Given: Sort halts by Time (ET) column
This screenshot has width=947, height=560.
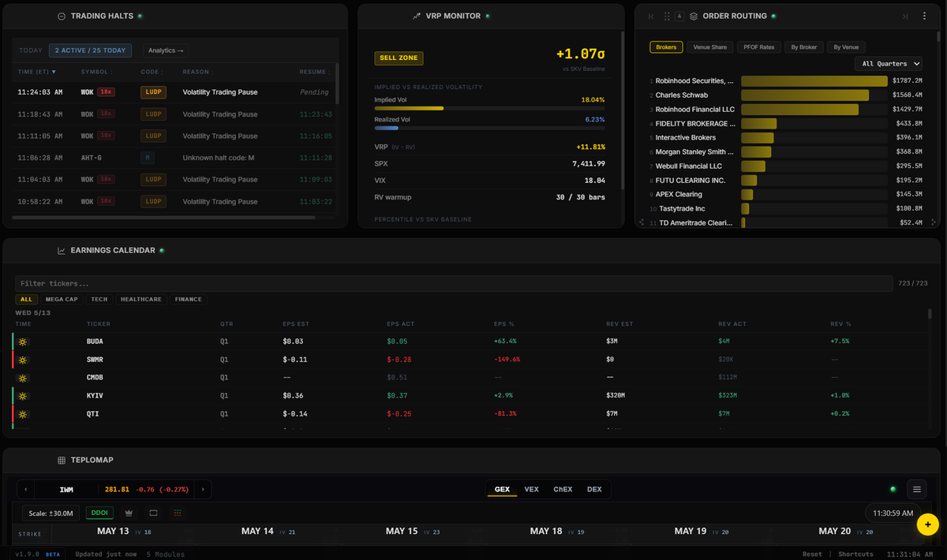Looking at the screenshot, I should 36,72.
